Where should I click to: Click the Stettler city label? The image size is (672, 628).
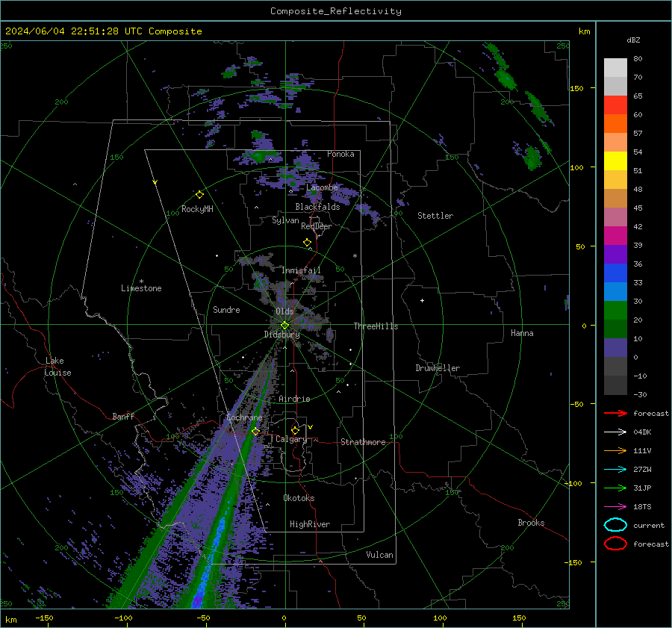pyautogui.click(x=435, y=216)
